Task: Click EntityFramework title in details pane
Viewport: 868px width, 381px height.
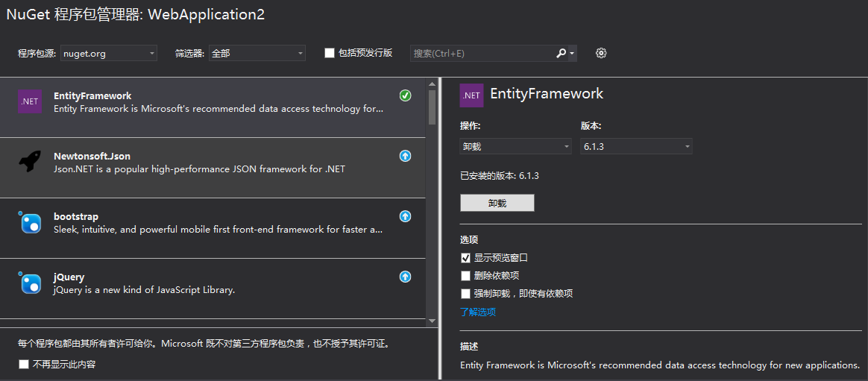Action: point(547,94)
